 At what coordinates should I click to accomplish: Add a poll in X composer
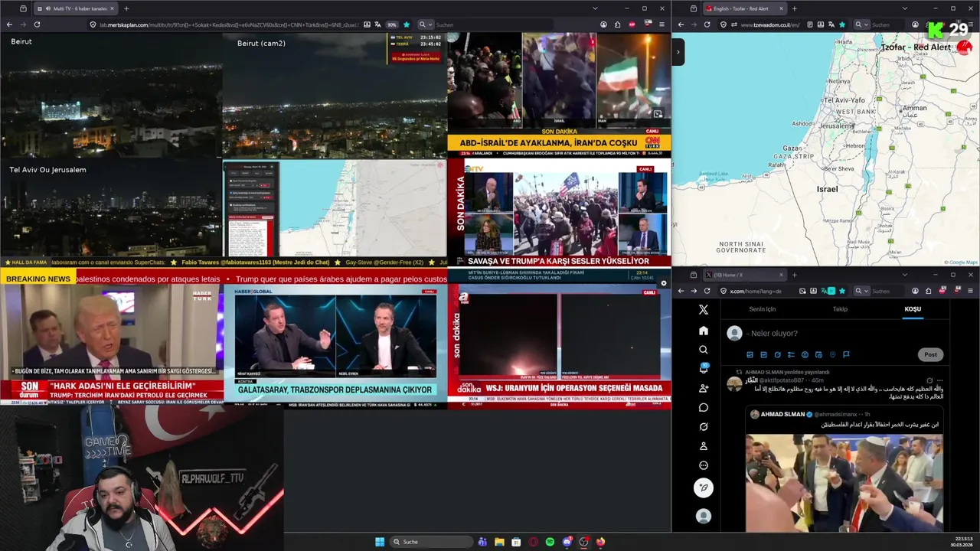pos(791,354)
